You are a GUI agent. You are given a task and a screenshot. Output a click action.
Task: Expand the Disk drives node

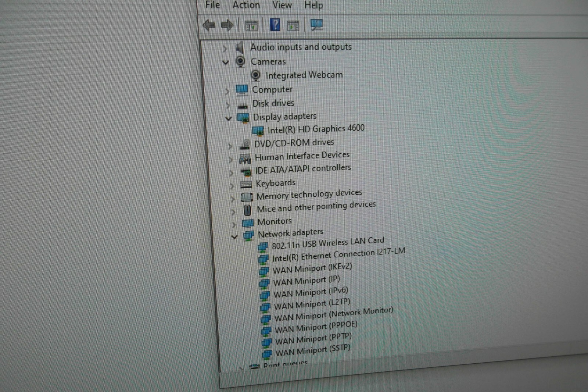pos(228,106)
